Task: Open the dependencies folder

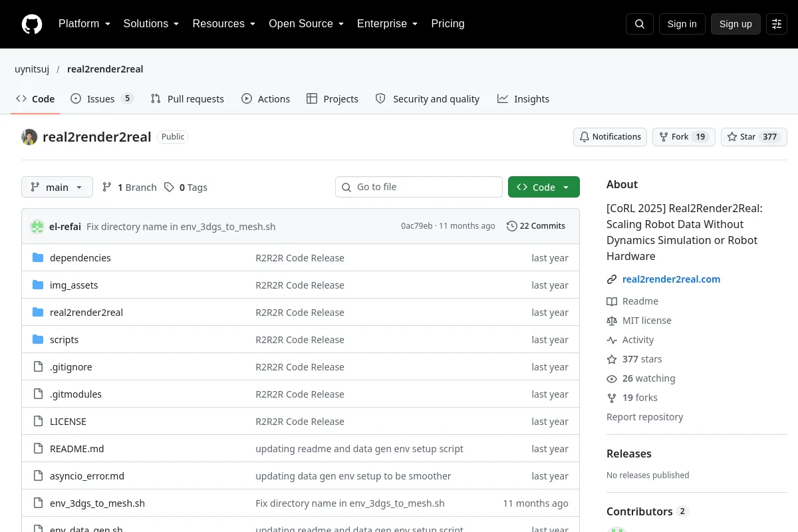Action: (x=80, y=258)
